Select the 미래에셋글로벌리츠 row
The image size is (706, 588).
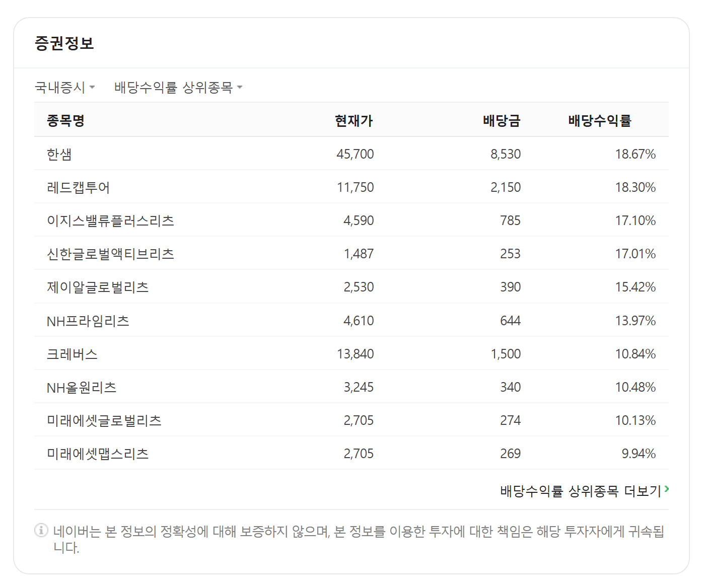pyautogui.click(x=104, y=420)
